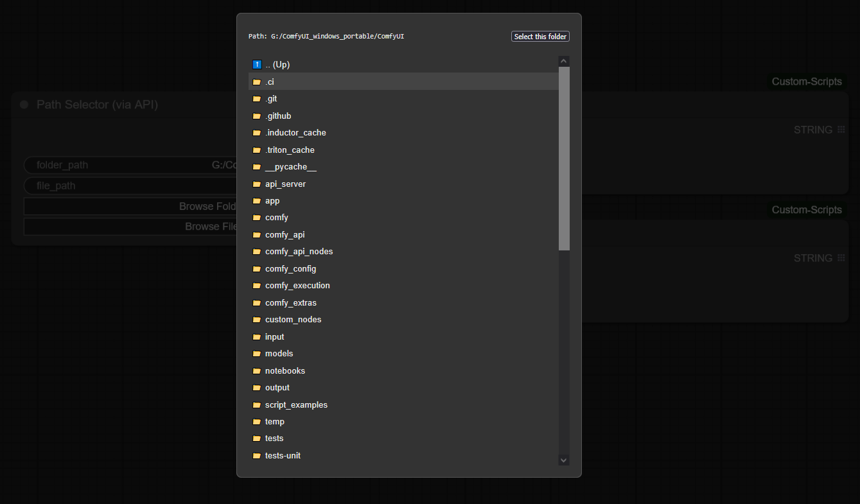Click the Browse Folder button on the node
The width and height of the screenshot is (860, 504).
130,206
